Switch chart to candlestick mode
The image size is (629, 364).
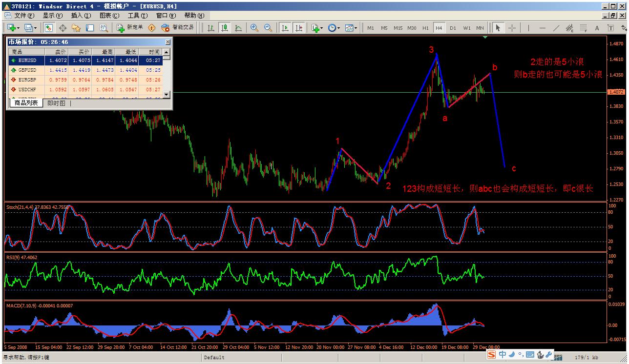tap(225, 28)
